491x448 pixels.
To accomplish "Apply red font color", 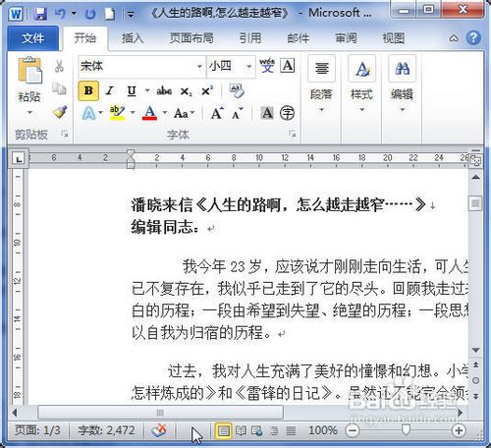I will (x=149, y=113).
